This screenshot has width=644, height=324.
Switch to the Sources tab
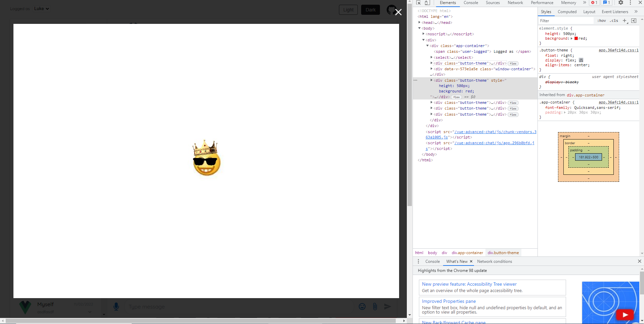pos(492,3)
